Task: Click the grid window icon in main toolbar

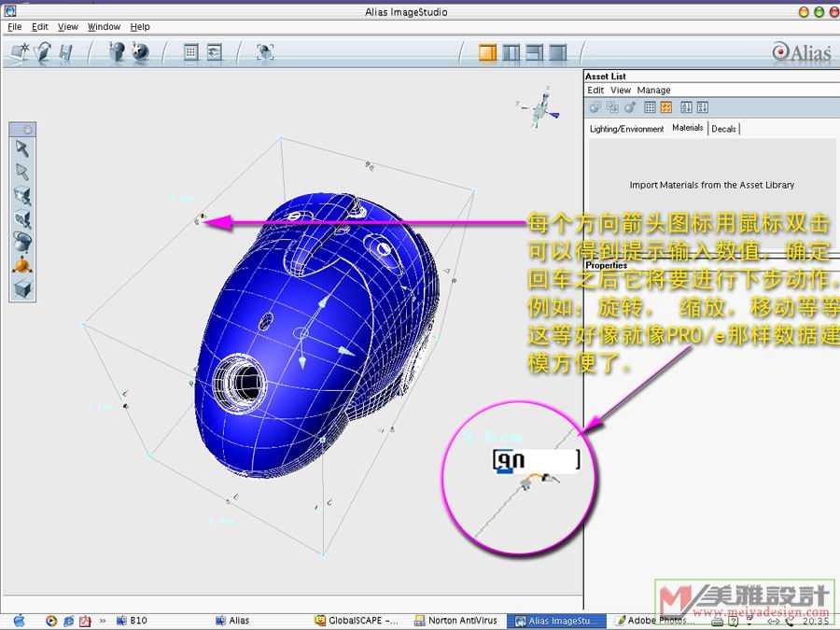Action: coord(190,52)
